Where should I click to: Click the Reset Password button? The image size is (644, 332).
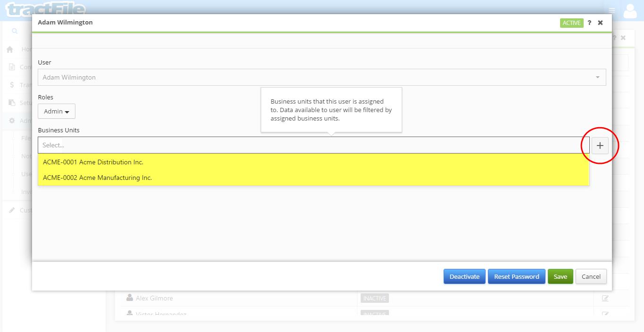[517, 276]
